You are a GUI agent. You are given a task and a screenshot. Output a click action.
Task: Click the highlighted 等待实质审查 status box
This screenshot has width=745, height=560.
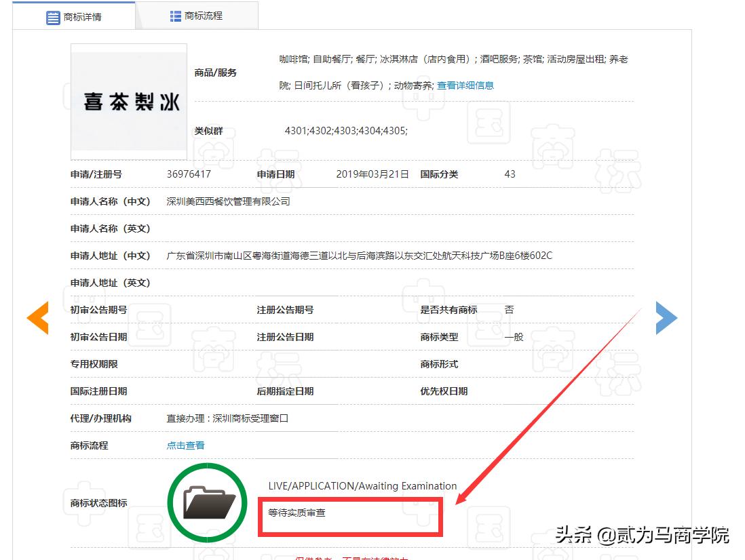[x=350, y=517]
